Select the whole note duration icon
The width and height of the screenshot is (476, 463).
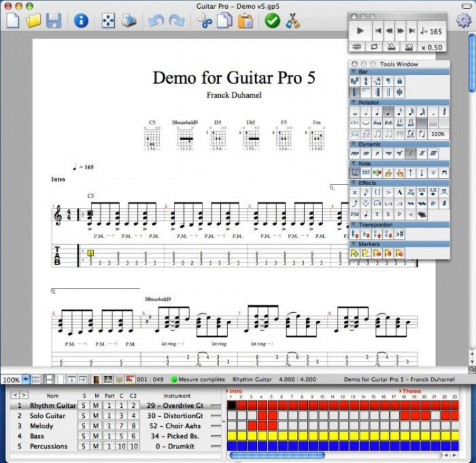355,112
